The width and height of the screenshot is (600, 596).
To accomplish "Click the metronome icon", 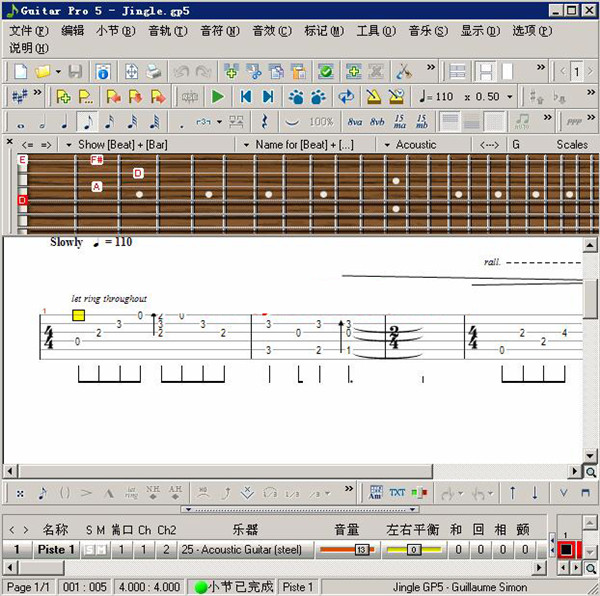I will pyautogui.click(x=373, y=97).
